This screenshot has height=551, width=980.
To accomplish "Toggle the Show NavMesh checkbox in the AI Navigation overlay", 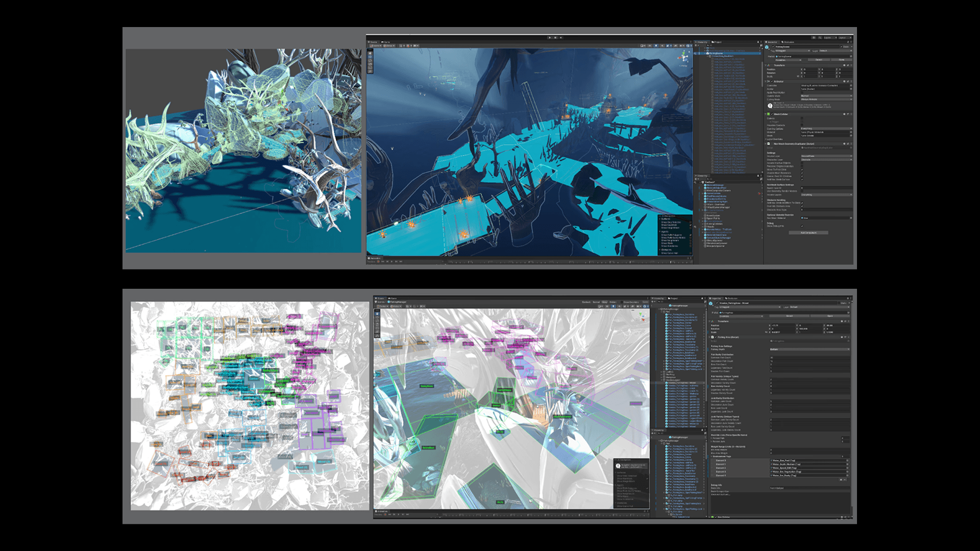I will tap(691, 225).
